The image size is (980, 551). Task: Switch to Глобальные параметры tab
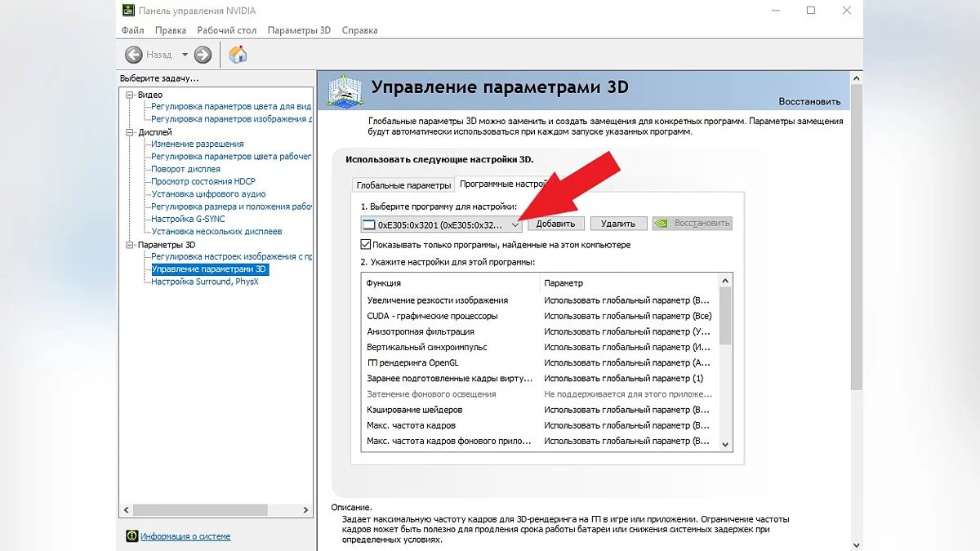coord(403,184)
